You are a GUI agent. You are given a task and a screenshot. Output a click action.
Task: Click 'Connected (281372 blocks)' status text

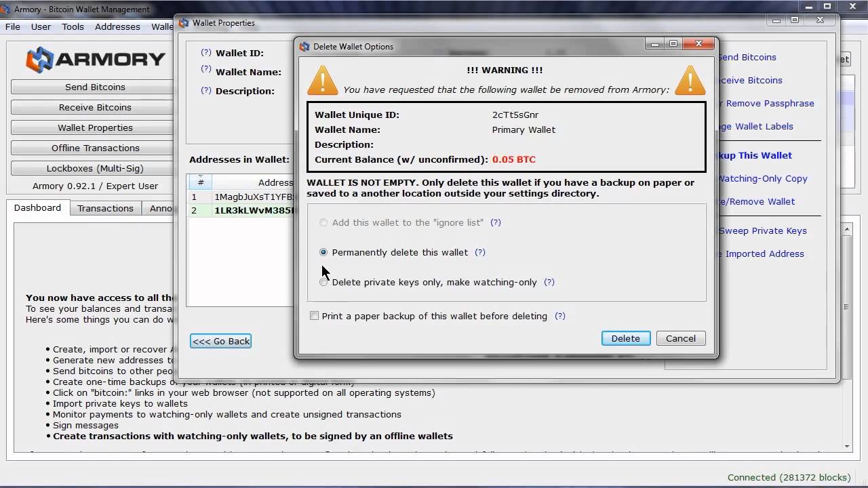pos(787,477)
